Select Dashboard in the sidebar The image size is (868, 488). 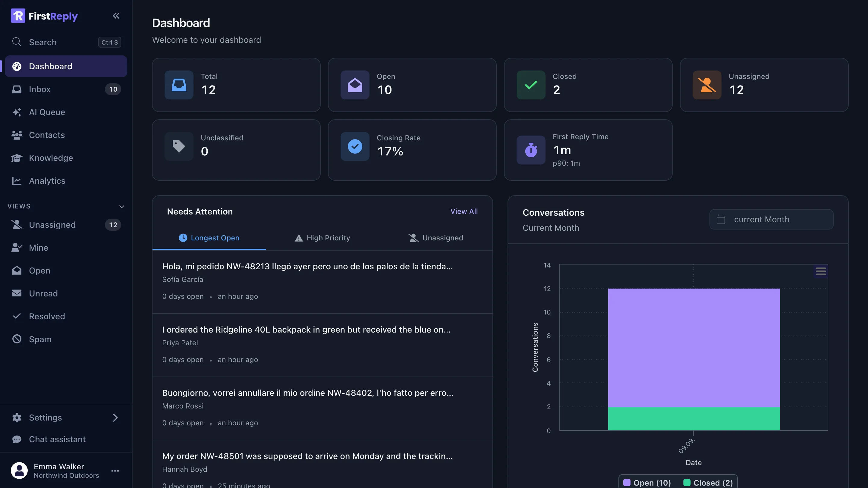pos(66,66)
